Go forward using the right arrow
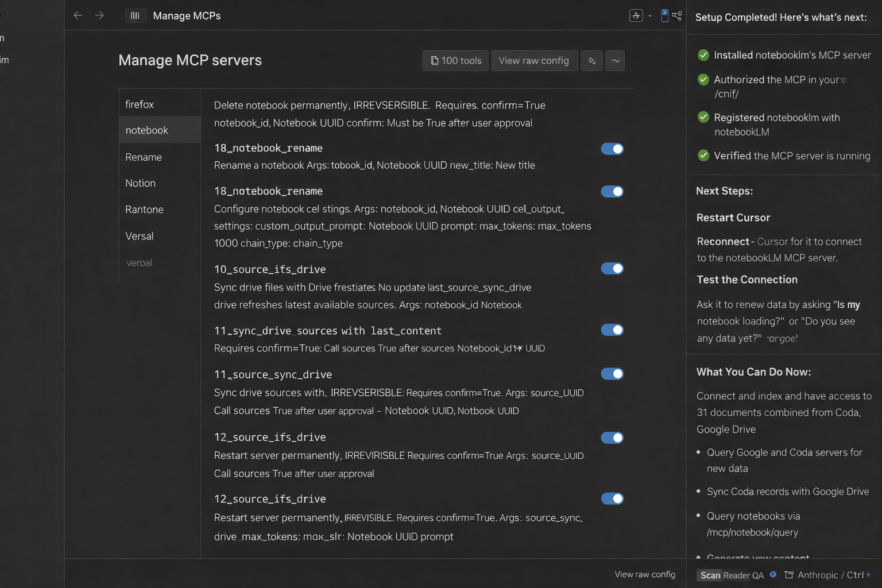This screenshot has width=882, height=588. tap(99, 16)
